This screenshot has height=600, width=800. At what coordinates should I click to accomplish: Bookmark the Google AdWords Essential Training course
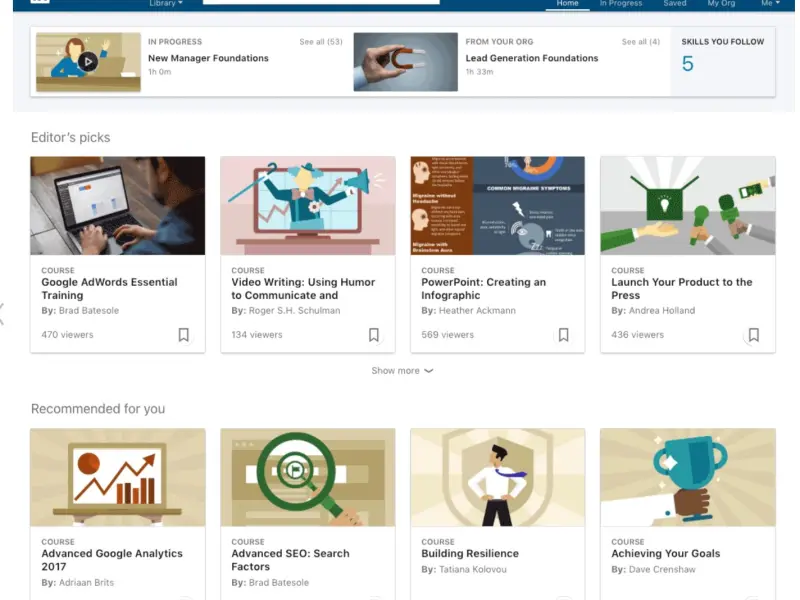pyautogui.click(x=184, y=335)
